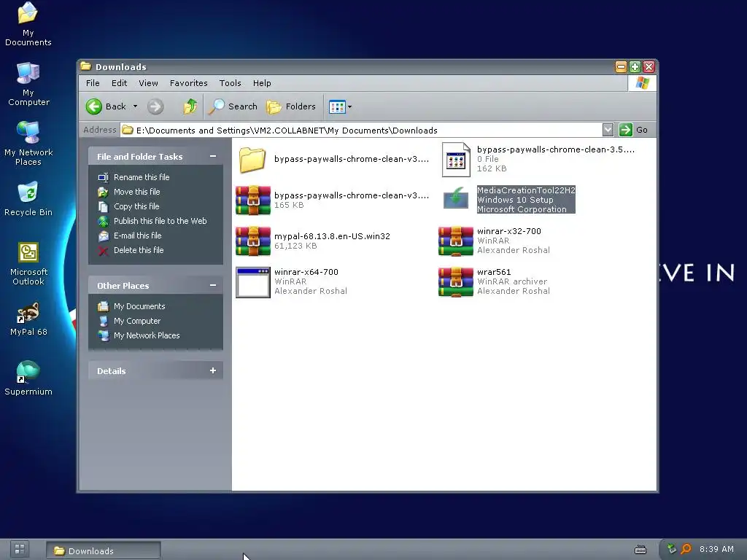Click the Publish to Web globe icon
This screenshot has width=747, height=560.
[x=103, y=221]
